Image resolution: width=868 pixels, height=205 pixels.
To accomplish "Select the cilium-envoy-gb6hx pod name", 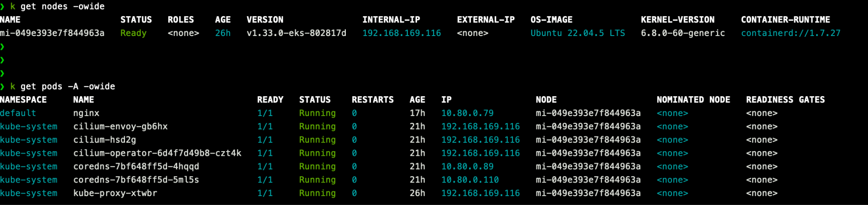I will [x=120, y=126].
